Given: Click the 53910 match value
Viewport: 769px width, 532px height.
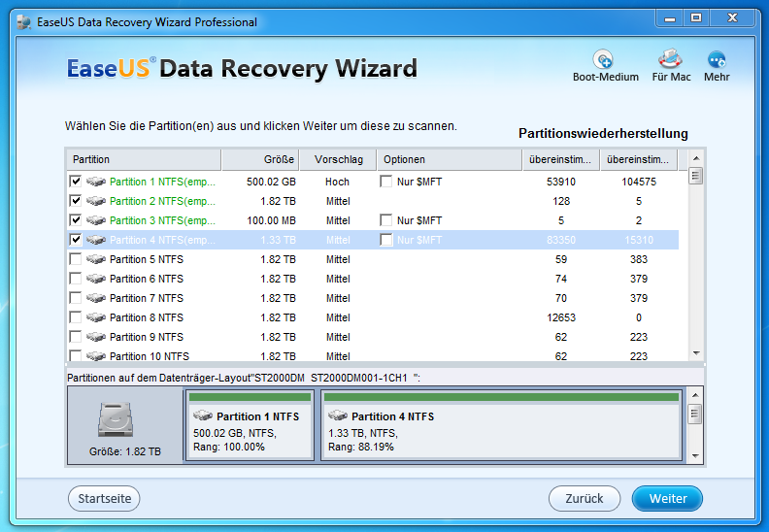Looking at the screenshot, I should tap(561, 182).
